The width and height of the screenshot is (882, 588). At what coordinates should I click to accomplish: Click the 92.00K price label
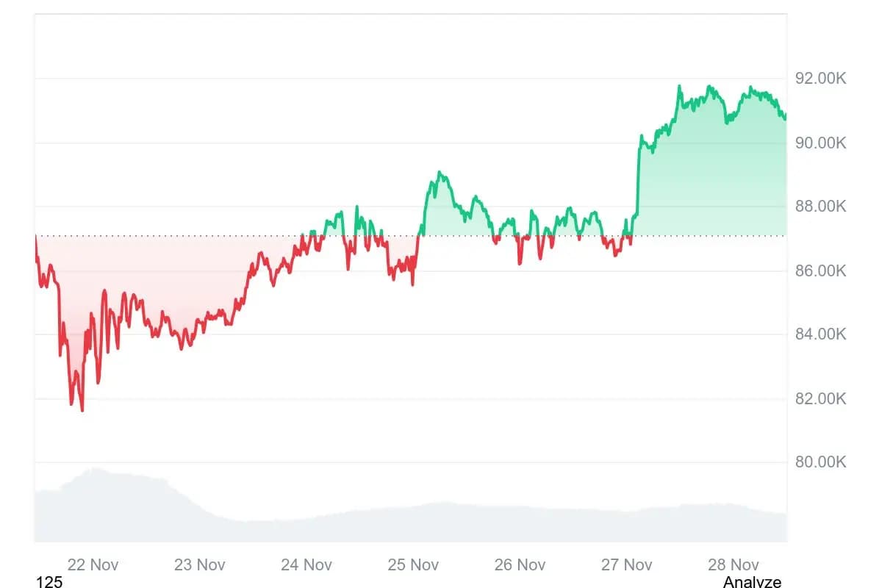click(821, 78)
